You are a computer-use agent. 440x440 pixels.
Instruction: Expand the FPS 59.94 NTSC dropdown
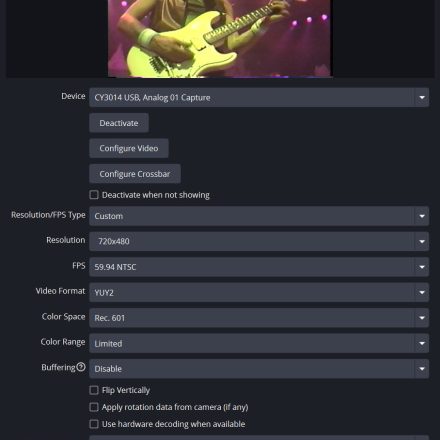click(259, 267)
